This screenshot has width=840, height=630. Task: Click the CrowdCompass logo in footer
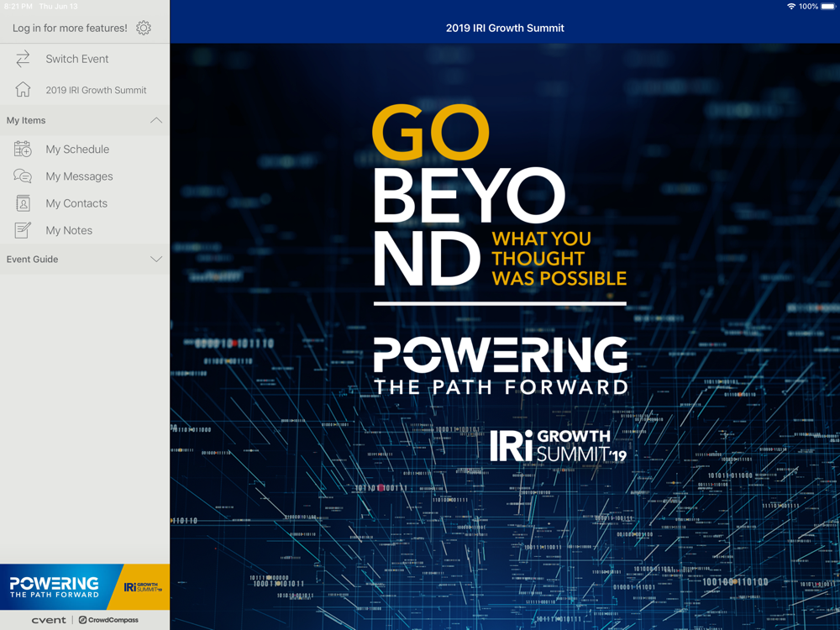tap(108, 620)
